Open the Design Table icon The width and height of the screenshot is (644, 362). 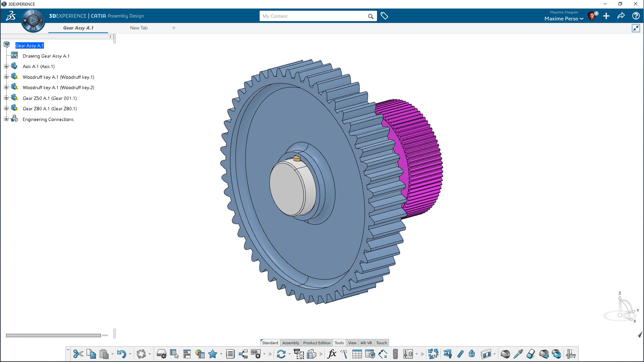click(x=357, y=354)
